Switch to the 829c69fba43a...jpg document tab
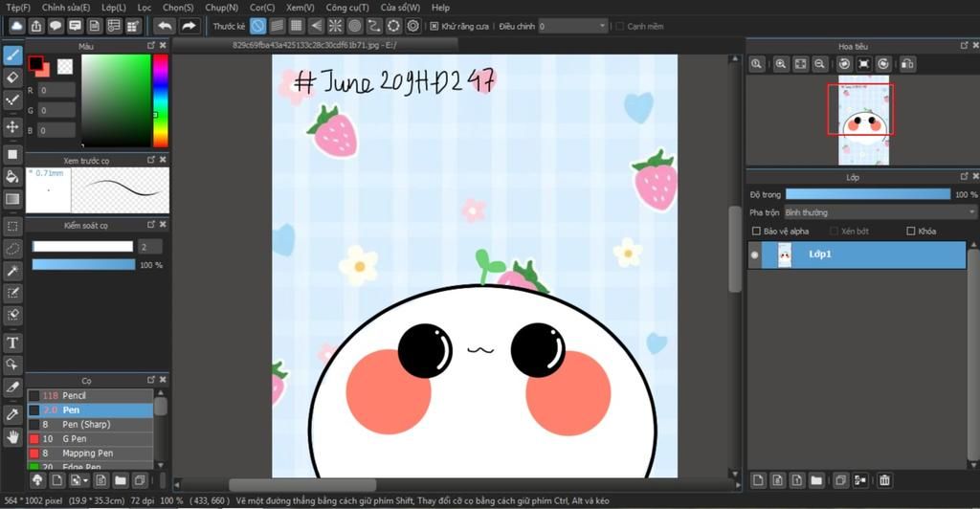This screenshot has width=980, height=509. point(314,45)
